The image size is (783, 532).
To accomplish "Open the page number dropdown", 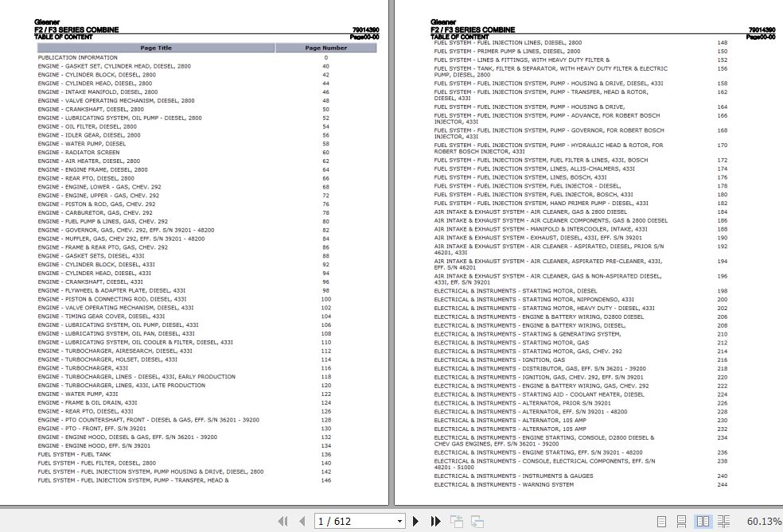I will pyautogui.click(x=399, y=522).
